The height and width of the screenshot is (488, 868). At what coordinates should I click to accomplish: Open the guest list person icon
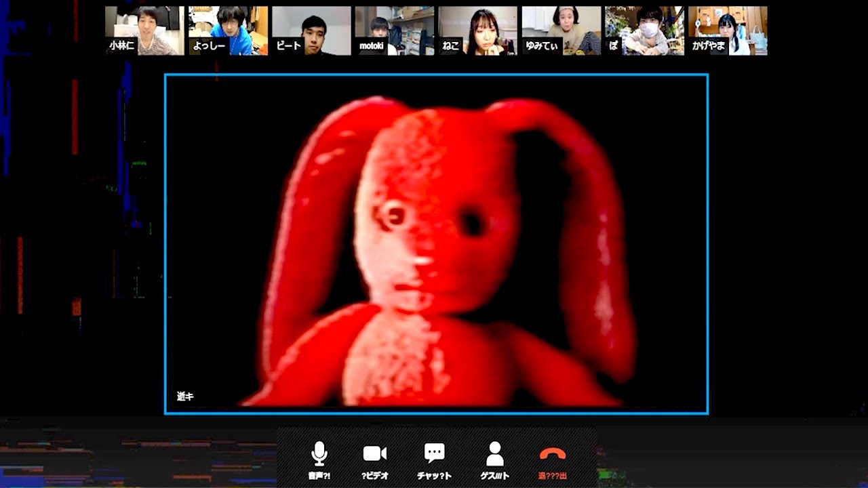point(495,453)
